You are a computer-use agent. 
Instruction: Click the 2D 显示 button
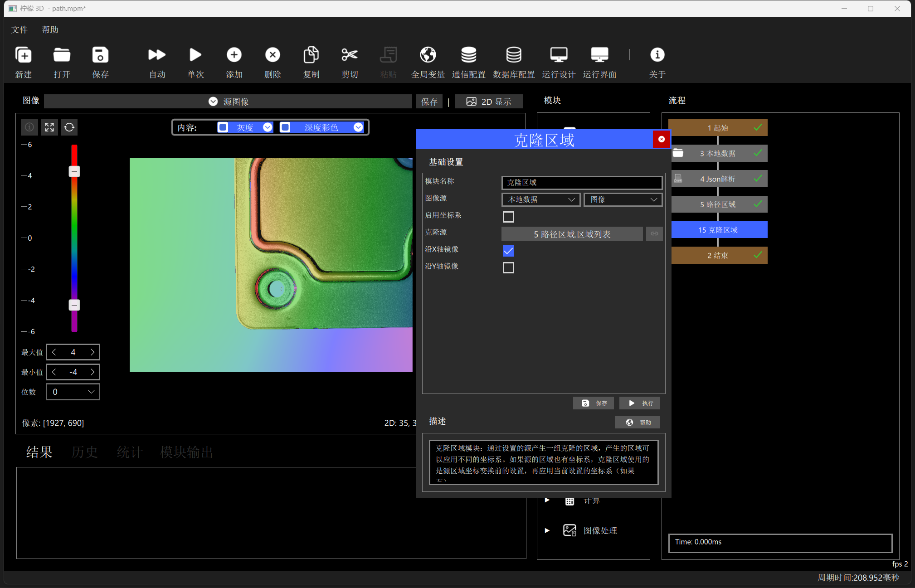(x=489, y=102)
